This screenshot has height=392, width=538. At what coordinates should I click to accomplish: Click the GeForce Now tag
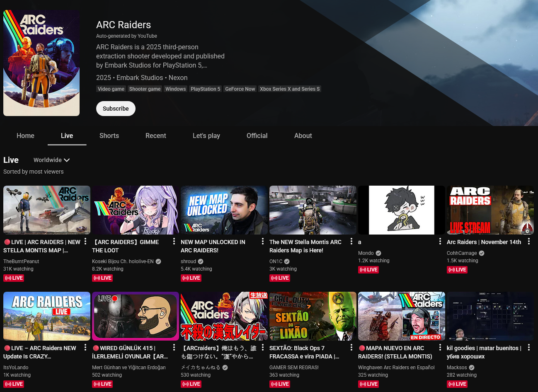(240, 89)
